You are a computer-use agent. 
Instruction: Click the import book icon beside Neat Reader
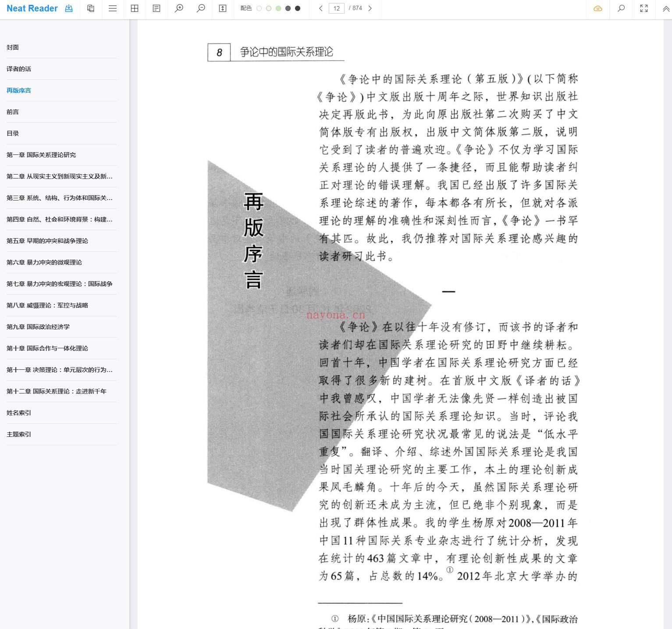(x=69, y=8)
